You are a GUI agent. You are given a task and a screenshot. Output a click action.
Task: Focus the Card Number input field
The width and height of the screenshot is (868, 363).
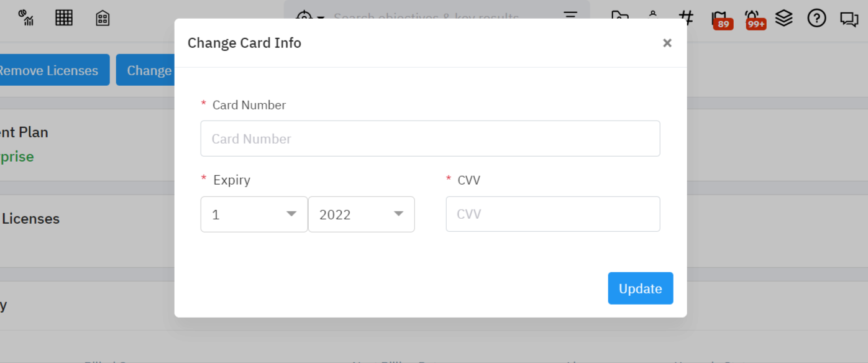click(x=430, y=139)
